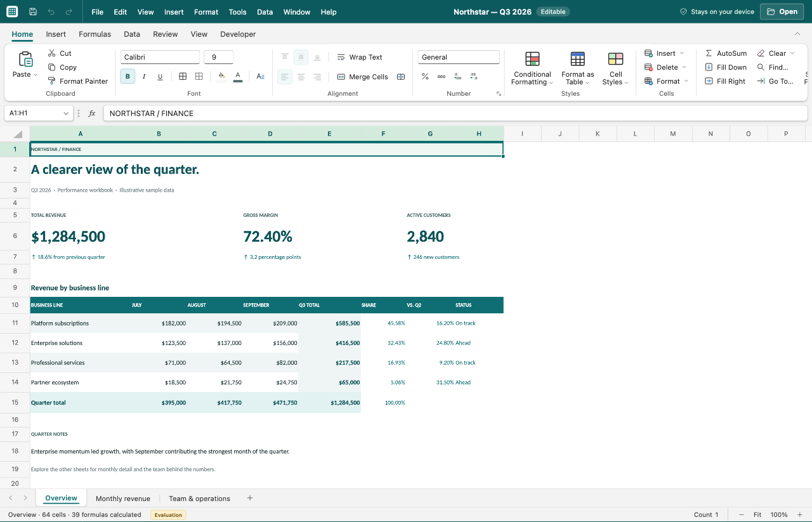Click the Undo arrow icon

51,12
